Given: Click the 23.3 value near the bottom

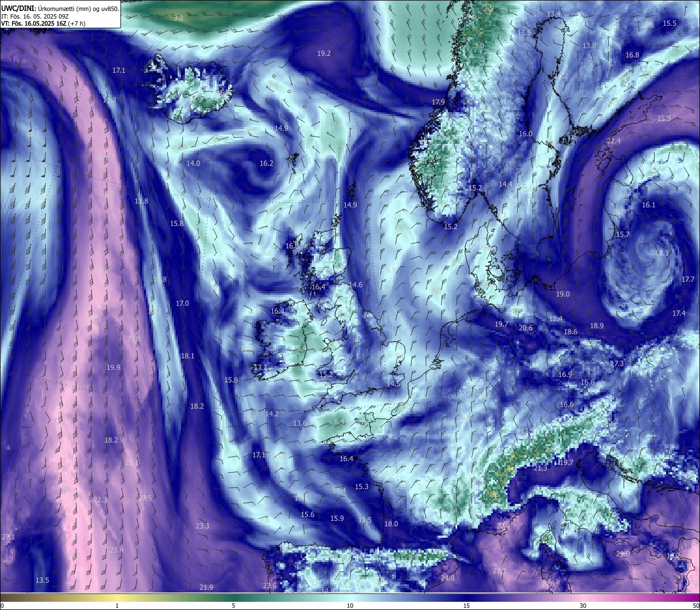Looking at the screenshot, I should tap(202, 526).
